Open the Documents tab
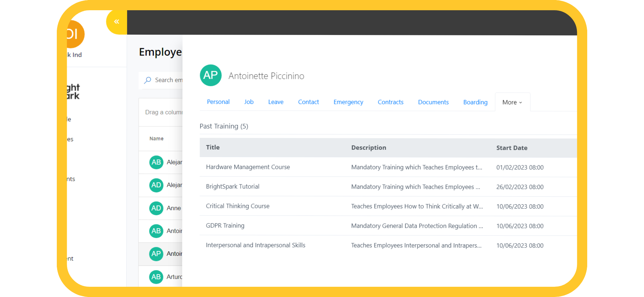This screenshot has height=297, width=644. coord(433,102)
